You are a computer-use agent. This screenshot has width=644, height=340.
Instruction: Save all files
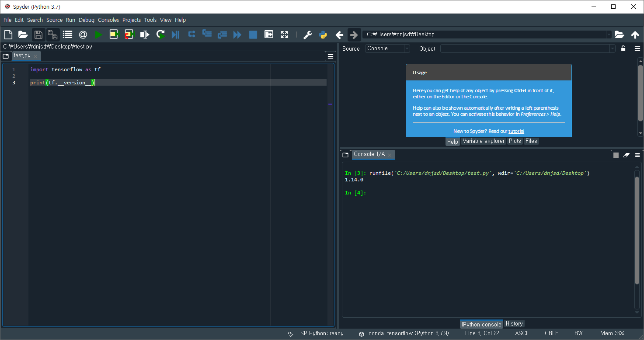pyautogui.click(x=53, y=35)
